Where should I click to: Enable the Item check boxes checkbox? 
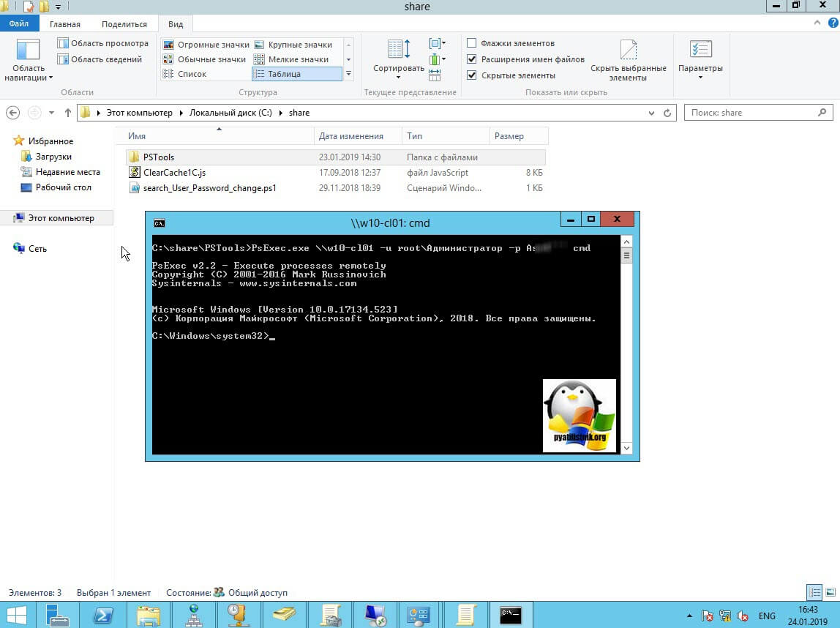(472, 43)
